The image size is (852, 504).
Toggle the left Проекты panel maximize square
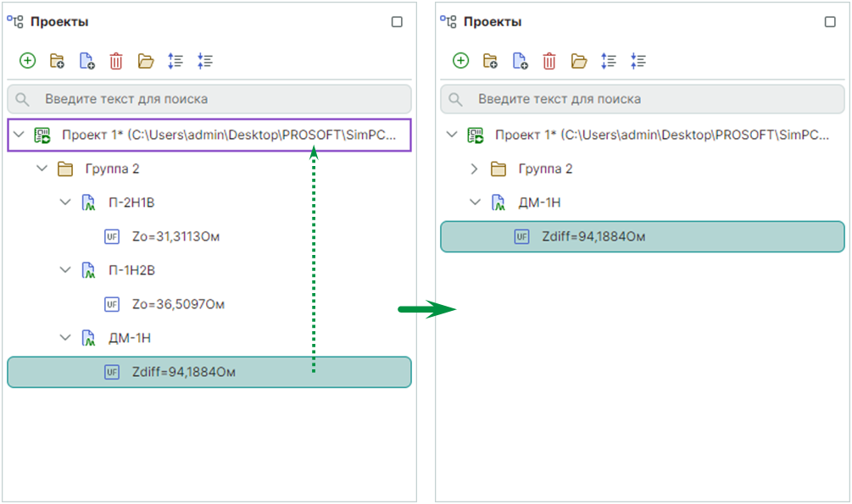point(397,22)
